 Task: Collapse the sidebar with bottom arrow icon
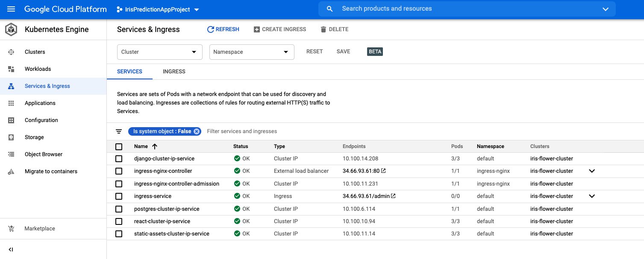(11, 250)
